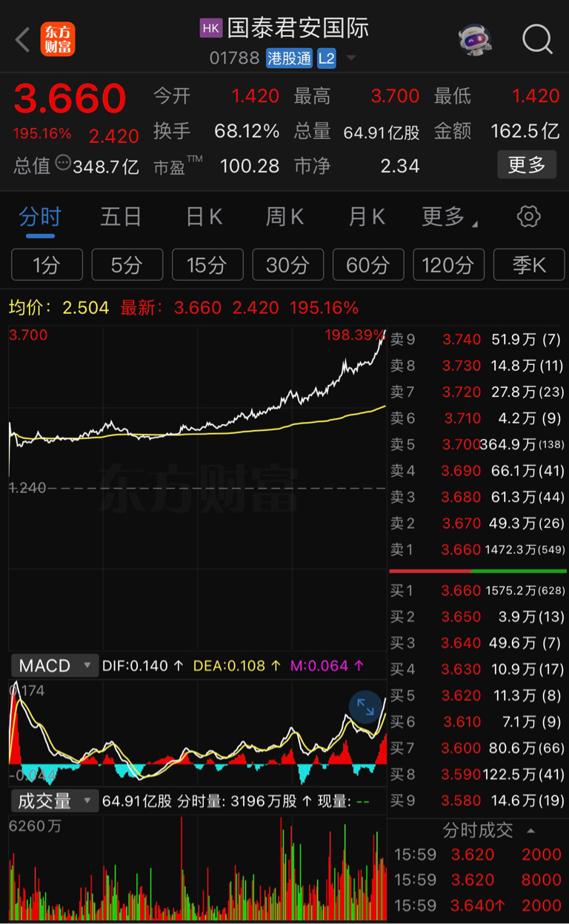Switch to 日K tab
This screenshot has height=924, width=569.
[x=204, y=217]
